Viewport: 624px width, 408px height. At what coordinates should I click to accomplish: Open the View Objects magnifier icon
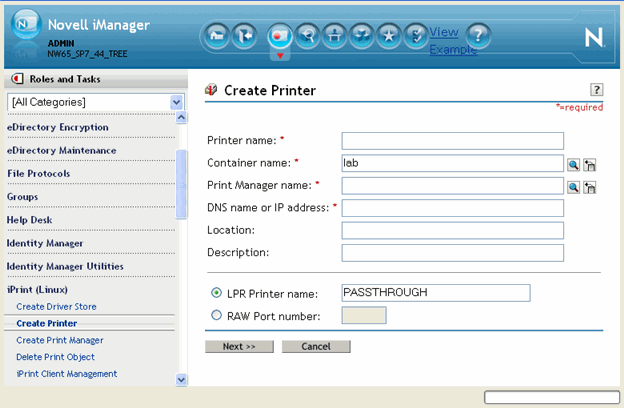tap(307, 36)
